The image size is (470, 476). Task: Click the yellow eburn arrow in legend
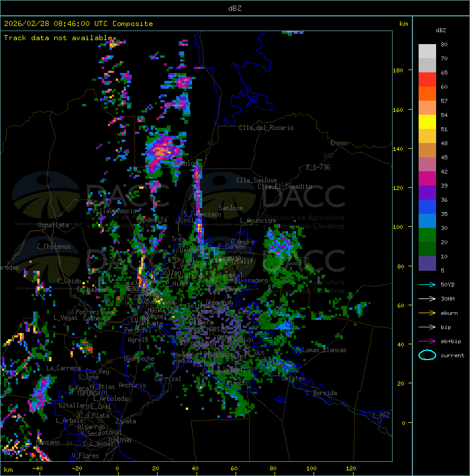click(x=427, y=313)
